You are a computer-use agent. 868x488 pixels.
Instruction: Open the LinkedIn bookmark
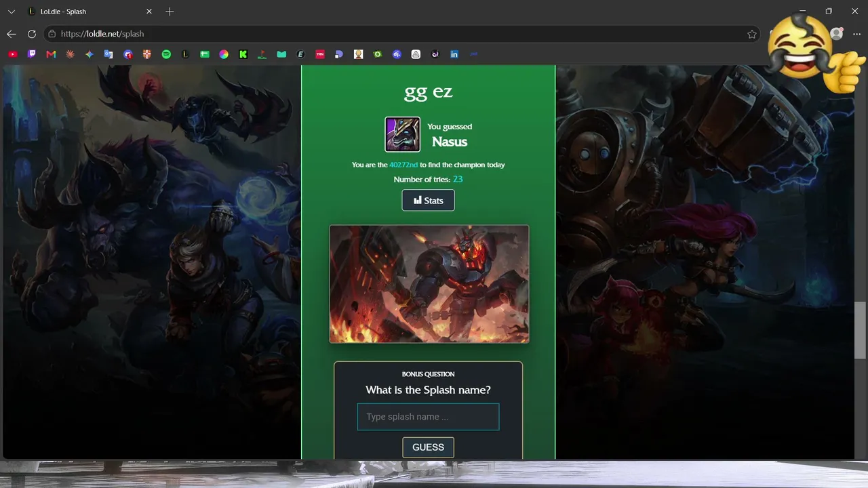454,54
